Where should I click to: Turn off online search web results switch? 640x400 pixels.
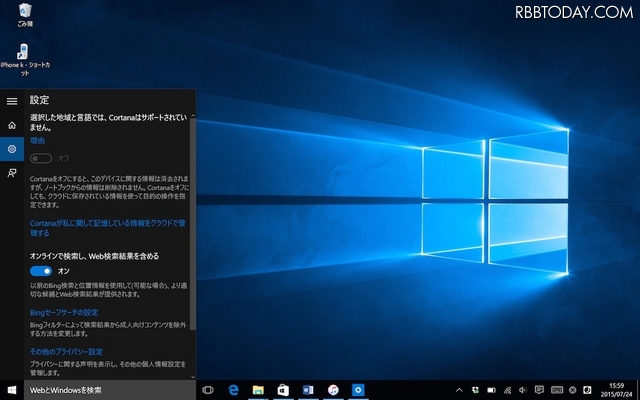pyautogui.click(x=41, y=271)
